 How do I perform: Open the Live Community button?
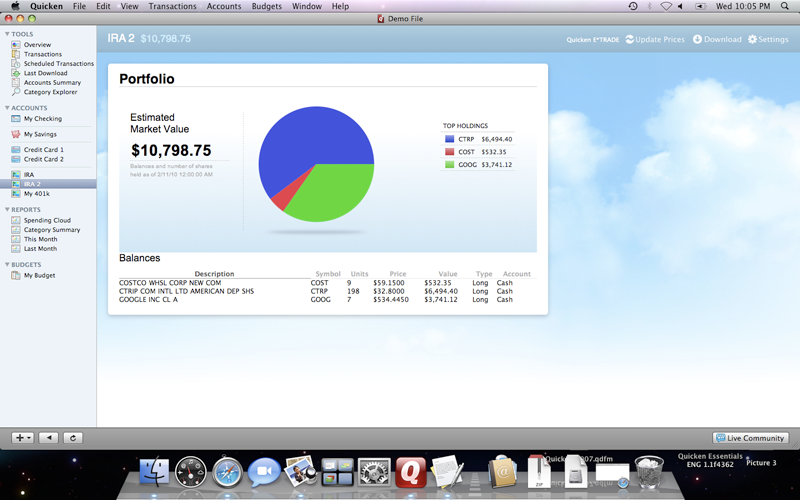pos(751,438)
